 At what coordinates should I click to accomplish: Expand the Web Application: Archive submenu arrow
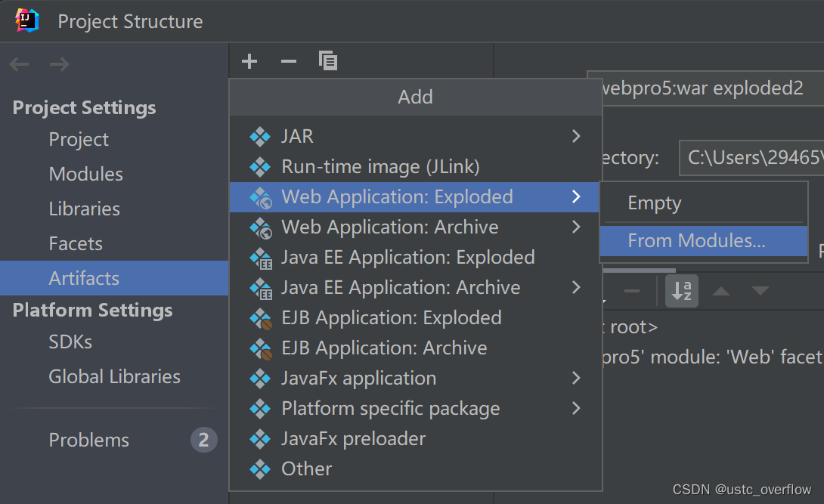click(576, 227)
